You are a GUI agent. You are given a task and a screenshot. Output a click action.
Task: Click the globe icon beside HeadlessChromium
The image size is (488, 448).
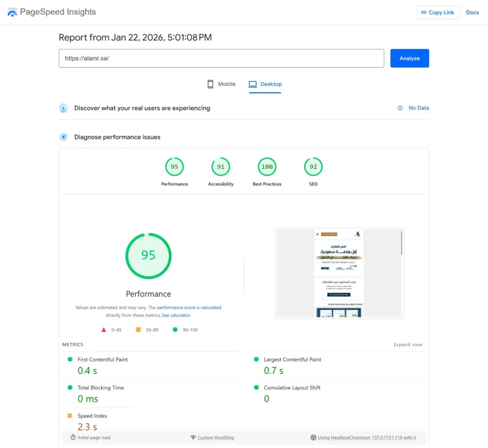(314, 437)
